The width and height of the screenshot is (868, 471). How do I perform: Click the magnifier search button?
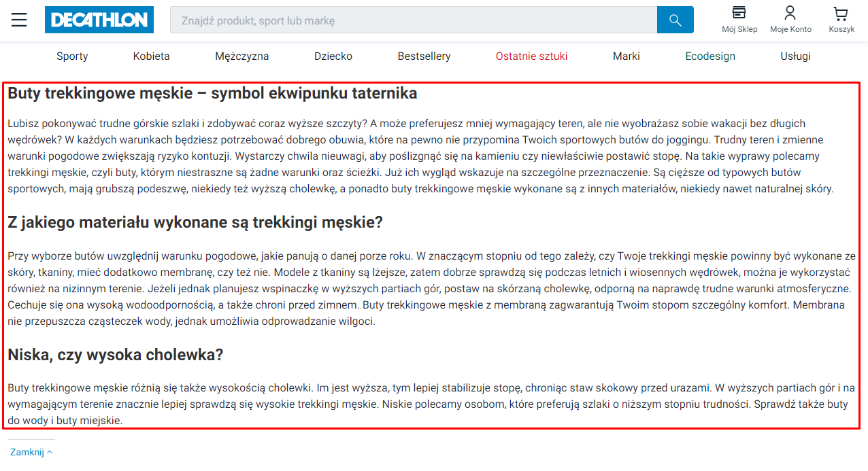(x=675, y=20)
